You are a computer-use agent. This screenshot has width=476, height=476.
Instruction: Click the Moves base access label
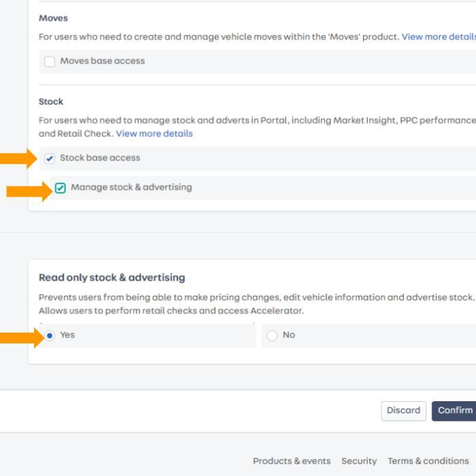point(103,61)
